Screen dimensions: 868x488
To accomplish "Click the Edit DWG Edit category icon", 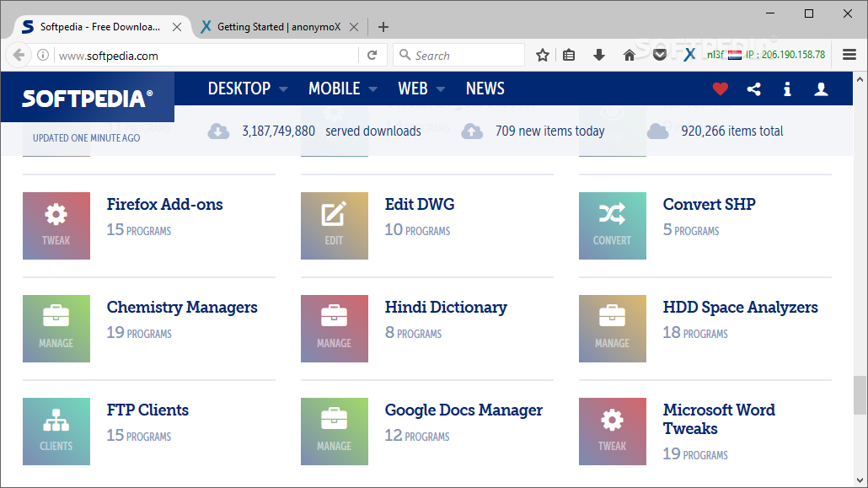I will tap(335, 226).
